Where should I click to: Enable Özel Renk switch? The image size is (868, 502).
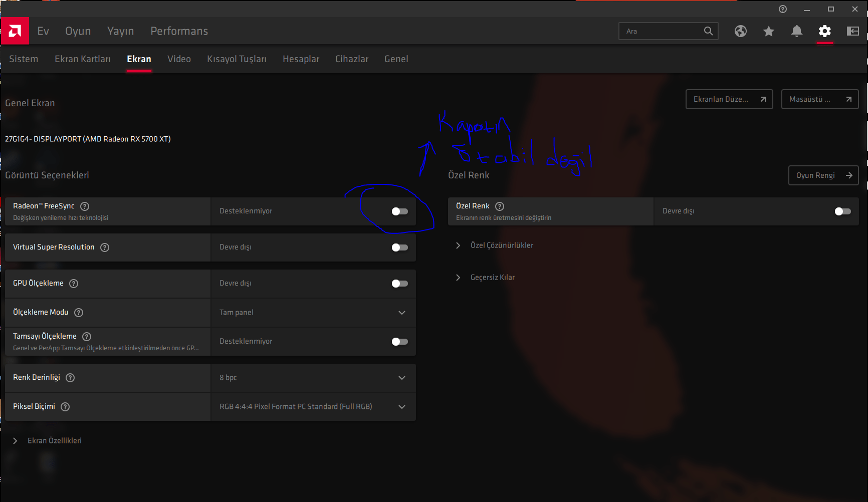843,211
